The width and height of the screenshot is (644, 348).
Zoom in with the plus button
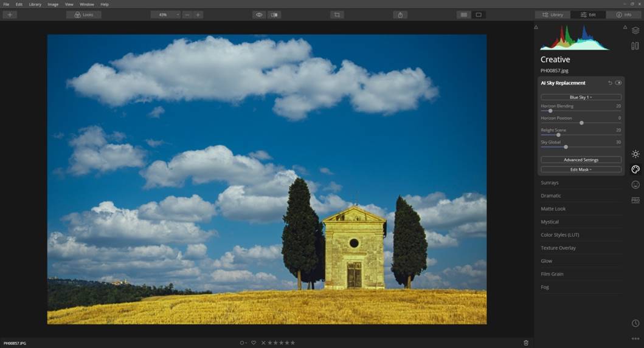pos(198,15)
